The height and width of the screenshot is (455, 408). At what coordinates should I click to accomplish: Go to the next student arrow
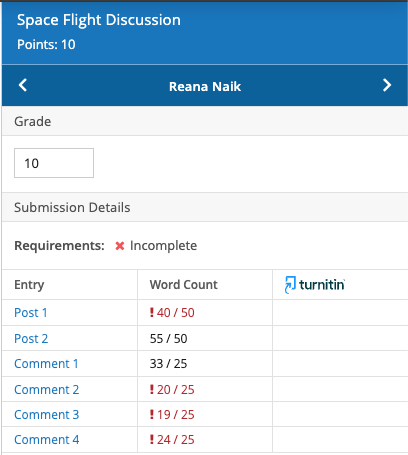(x=387, y=85)
